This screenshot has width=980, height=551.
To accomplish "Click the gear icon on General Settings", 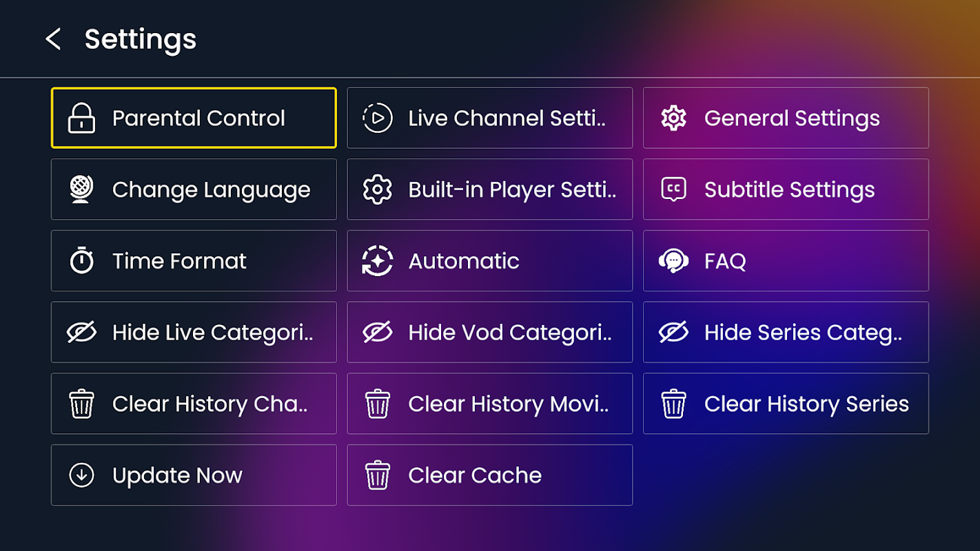I will click(673, 118).
